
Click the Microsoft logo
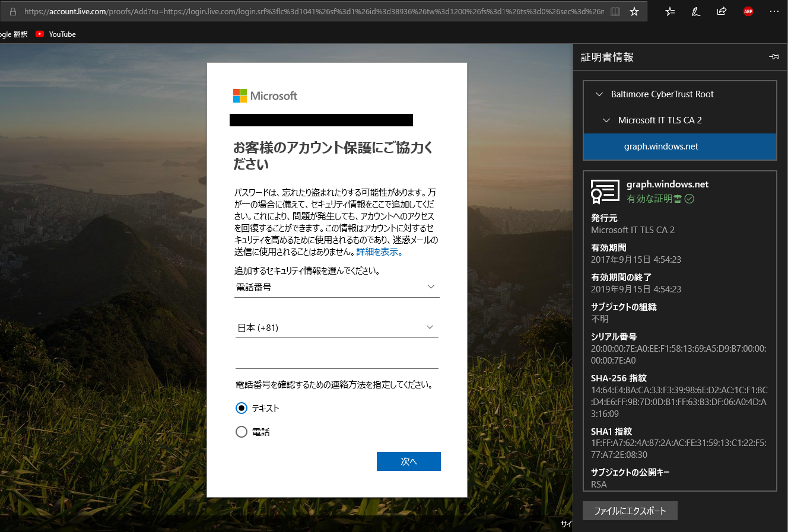[x=265, y=96]
